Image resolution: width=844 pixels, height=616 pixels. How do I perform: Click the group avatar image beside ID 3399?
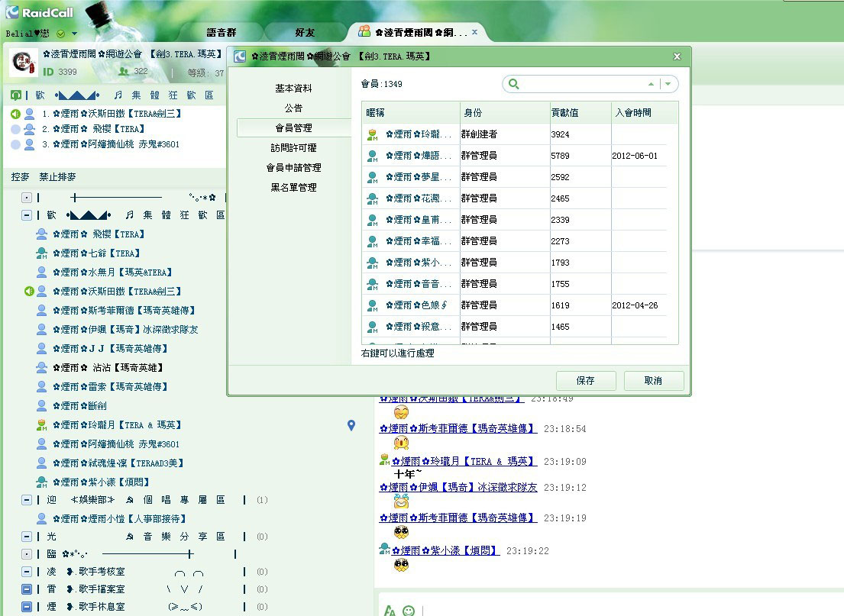[24, 63]
